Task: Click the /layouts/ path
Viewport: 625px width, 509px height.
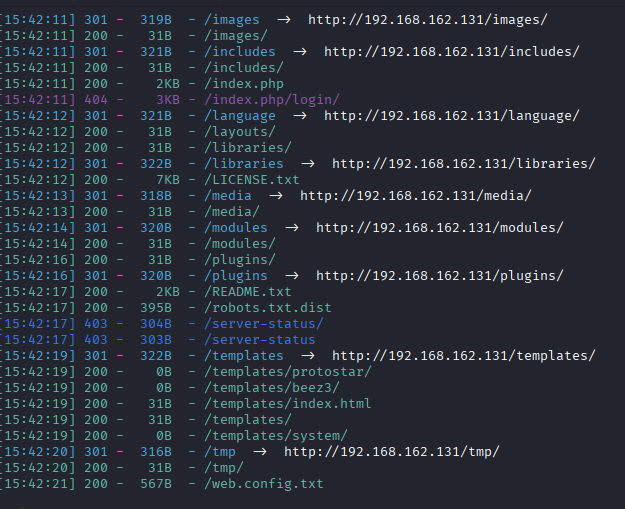Action: coord(240,132)
